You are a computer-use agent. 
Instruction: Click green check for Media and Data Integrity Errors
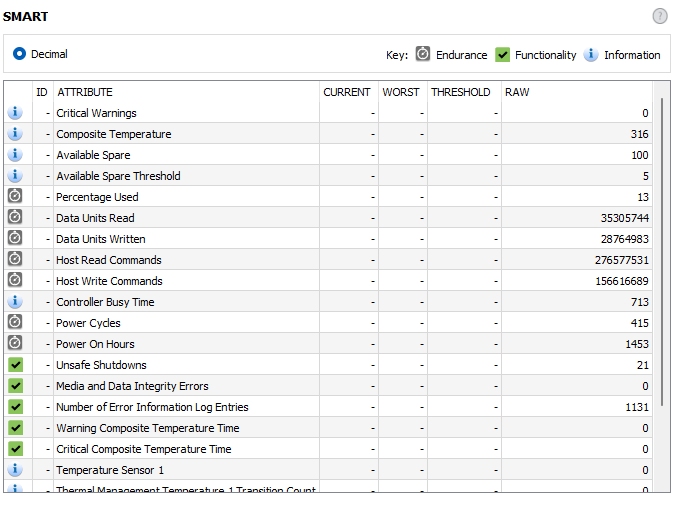(x=16, y=386)
